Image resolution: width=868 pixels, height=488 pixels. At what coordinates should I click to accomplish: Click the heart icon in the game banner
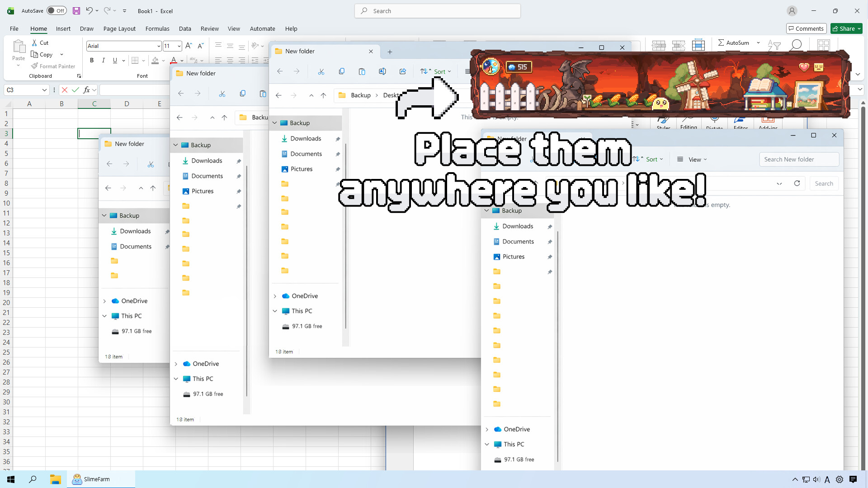(x=804, y=67)
